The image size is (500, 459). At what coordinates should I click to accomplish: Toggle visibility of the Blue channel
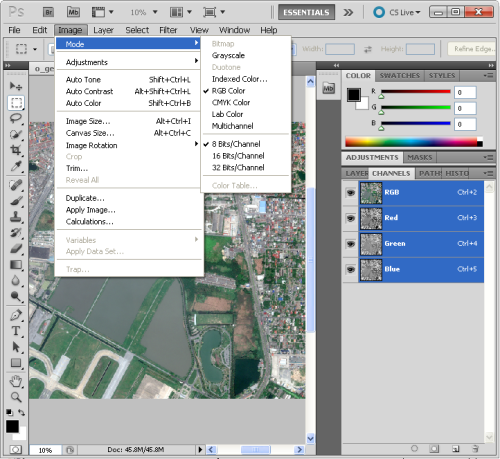click(350, 269)
